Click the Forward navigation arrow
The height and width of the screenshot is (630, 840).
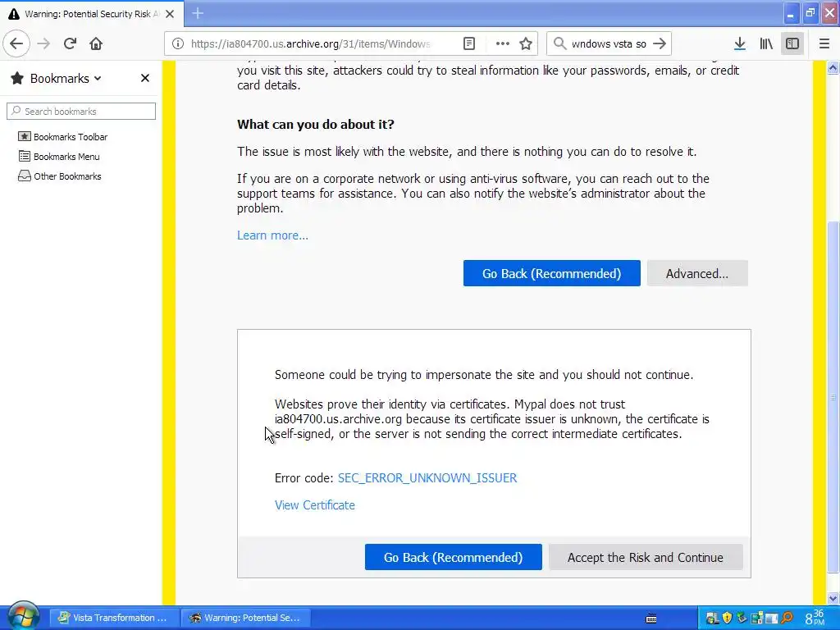click(x=43, y=43)
